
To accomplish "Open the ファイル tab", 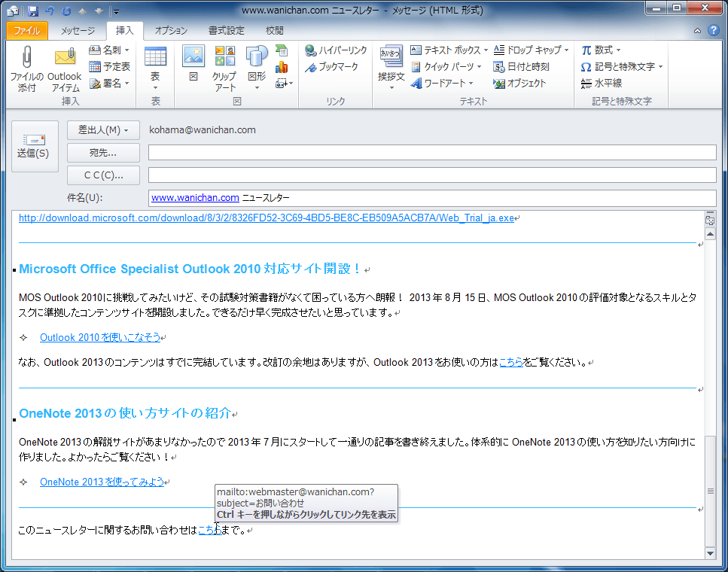I will pyautogui.click(x=27, y=31).
